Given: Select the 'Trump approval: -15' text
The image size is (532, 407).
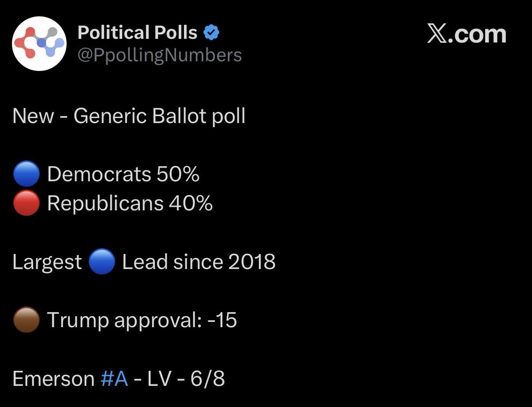Looking at the screenshot, I should [x=142, y=321].
